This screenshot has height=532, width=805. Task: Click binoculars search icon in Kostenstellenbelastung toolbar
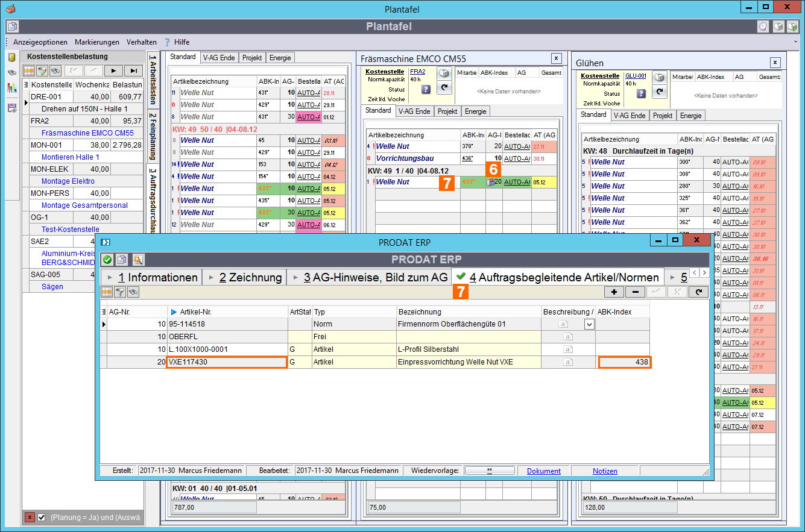(x=54, y=70)
